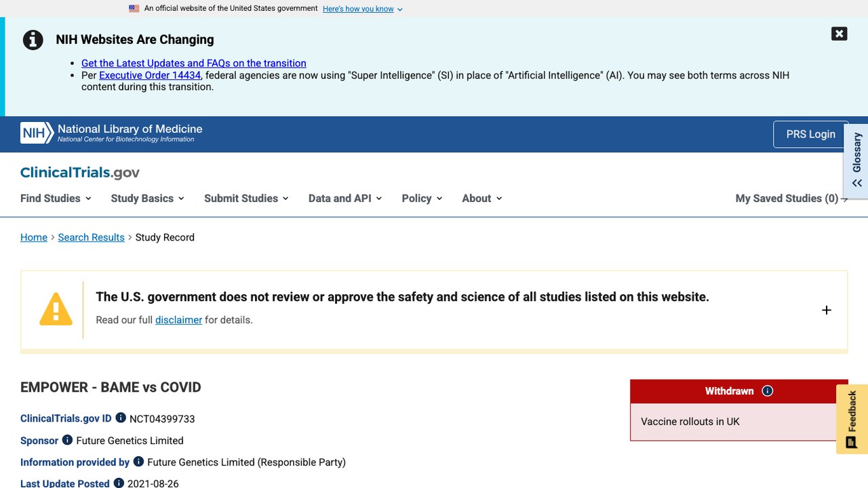The width and height of the screenshot is (868, 488).
Task: Click the 'Study Record' breadcrumb text
Action: (165, 237)
